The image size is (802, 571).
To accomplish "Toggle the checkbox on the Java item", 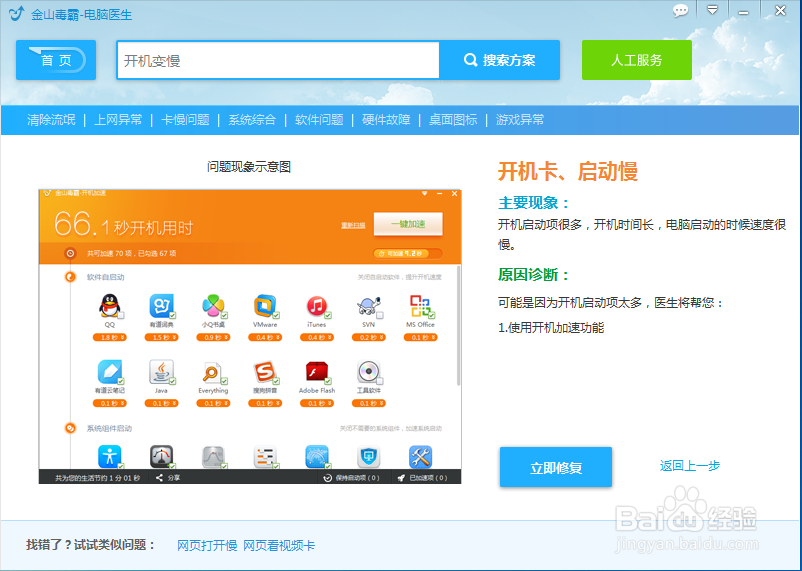I will pos(173,381).
